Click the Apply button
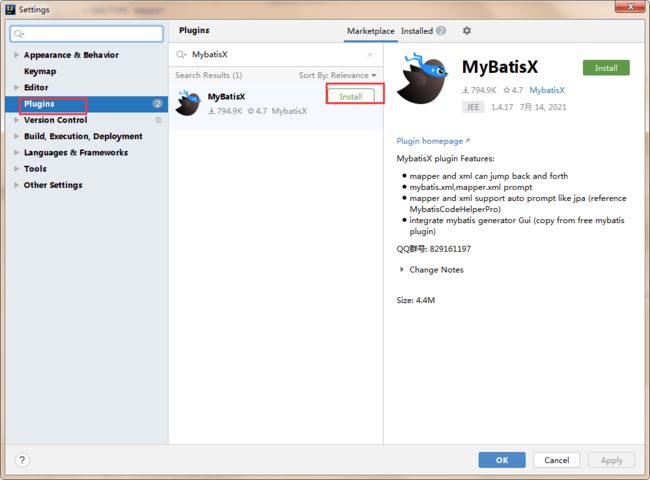The width and height of the screenshot is (650, 480). [x=611, y=460]
